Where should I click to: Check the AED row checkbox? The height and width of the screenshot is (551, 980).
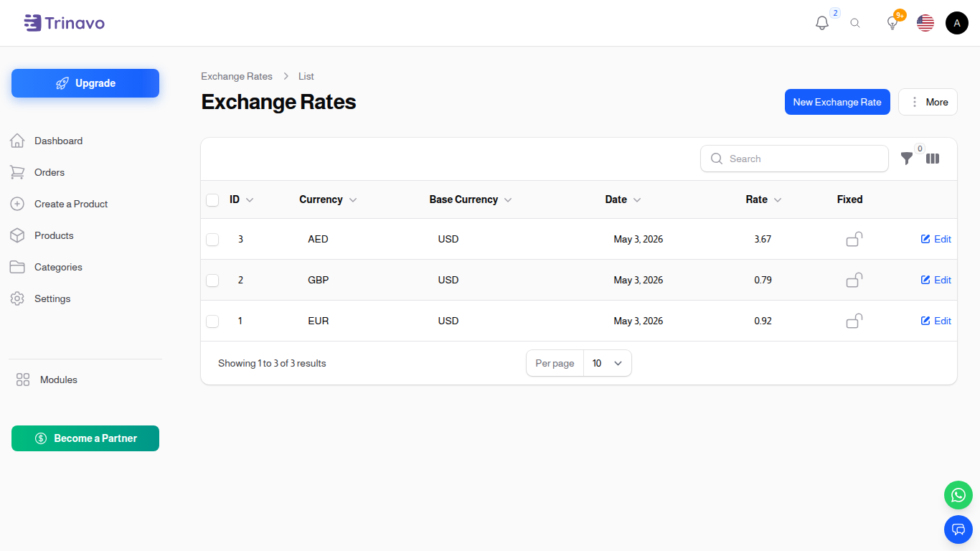pyautogui.click(x=212, y=239)
